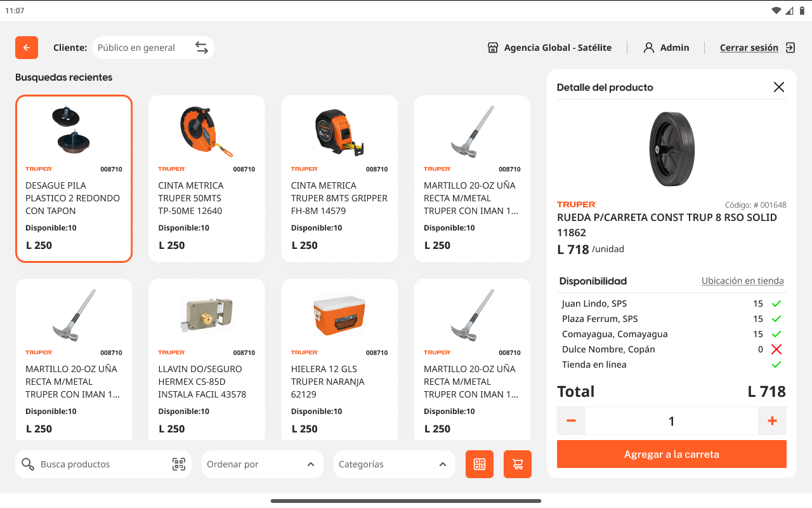Image resolution: width=812 pixels, height=508 pixels.
Task: Expand the Ordenar por dropdown
Action: 262,464
